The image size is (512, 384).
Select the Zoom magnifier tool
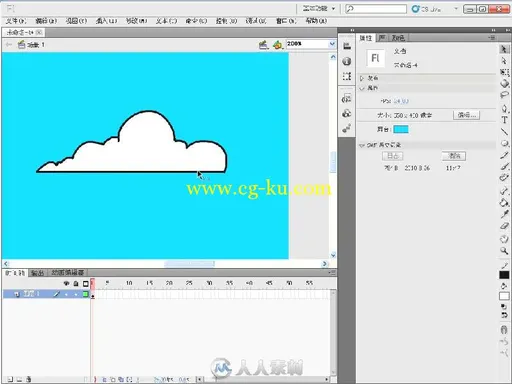[504, 250]
